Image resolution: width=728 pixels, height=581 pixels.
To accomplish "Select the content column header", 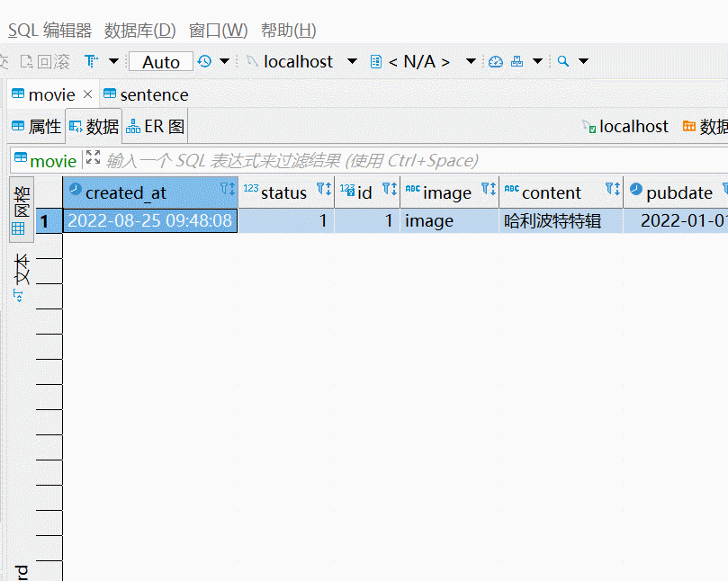I will point(562,192).
